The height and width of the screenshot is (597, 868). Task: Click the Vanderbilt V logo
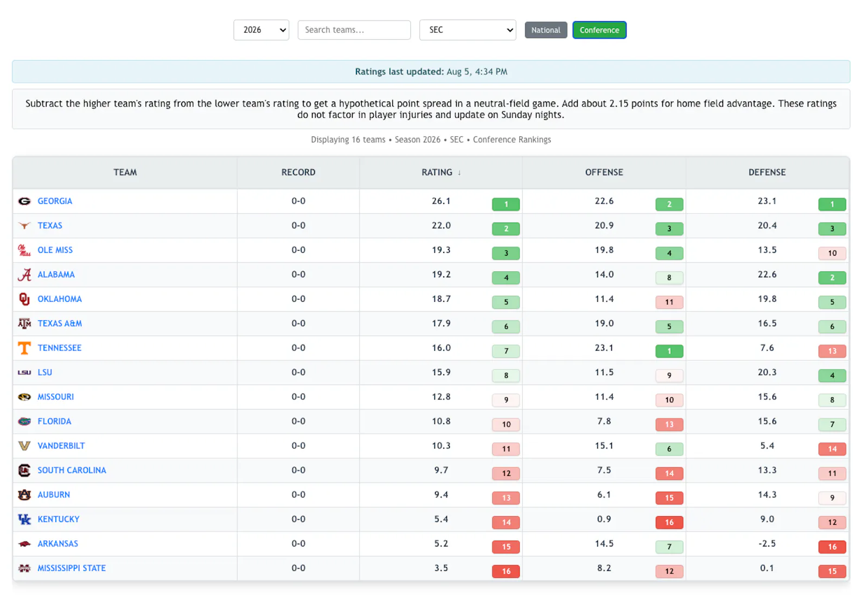24,446
